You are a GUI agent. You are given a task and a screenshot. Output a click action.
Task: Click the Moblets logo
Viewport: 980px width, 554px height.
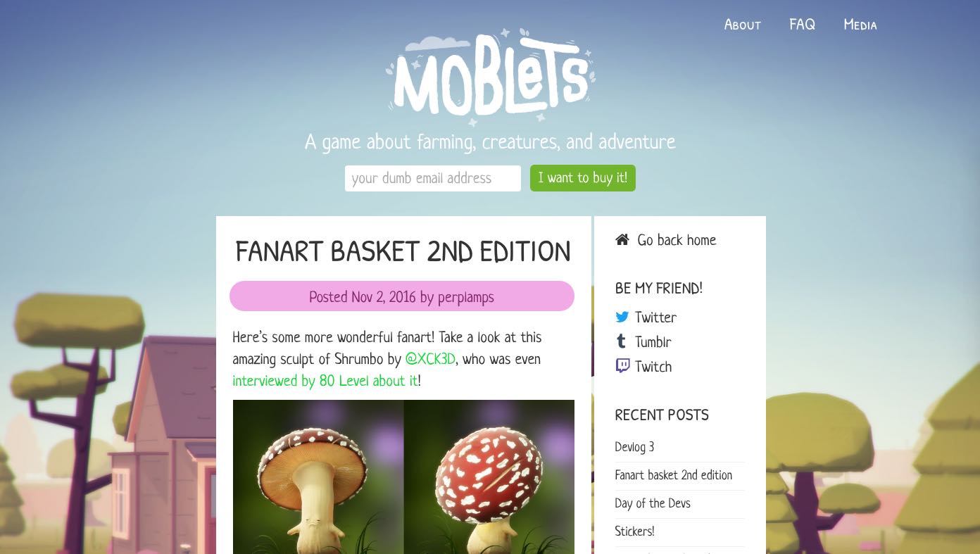pyautogui.click(x=490, y=76)
